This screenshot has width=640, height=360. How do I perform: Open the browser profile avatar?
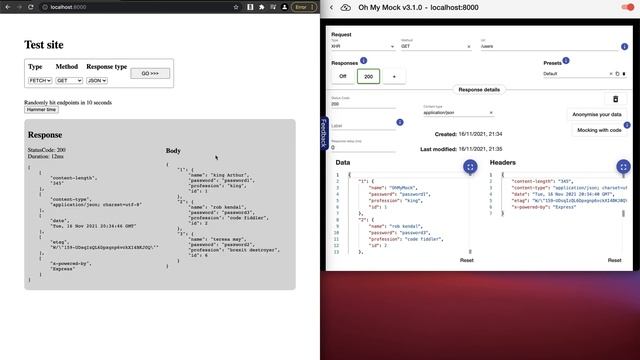pyautogui.click(x=284, y=7)
